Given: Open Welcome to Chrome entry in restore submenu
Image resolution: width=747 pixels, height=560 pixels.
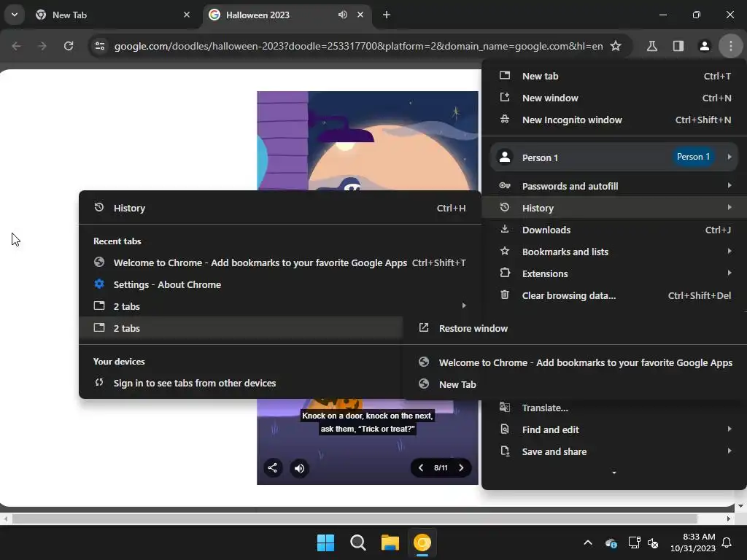Looking at the screenshot, I should tap(575, 362).
